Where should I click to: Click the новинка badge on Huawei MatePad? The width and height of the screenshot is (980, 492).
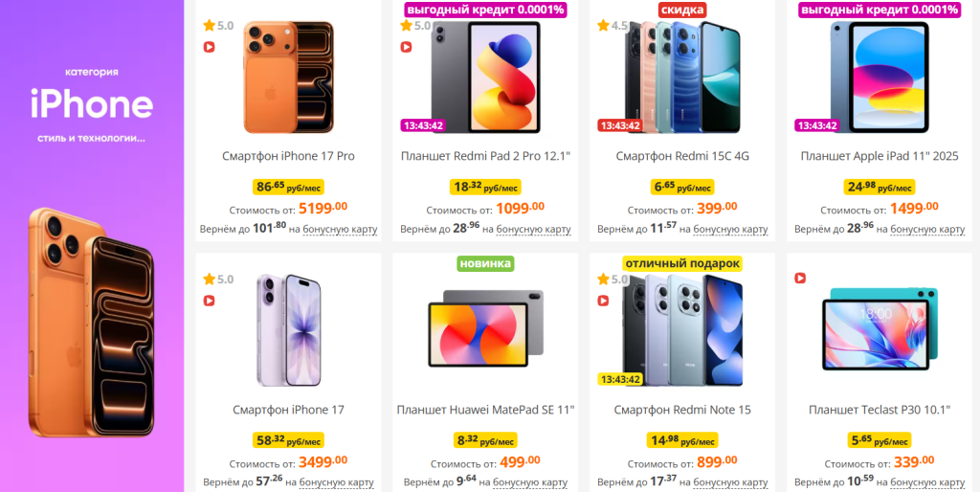coord(485,264)
